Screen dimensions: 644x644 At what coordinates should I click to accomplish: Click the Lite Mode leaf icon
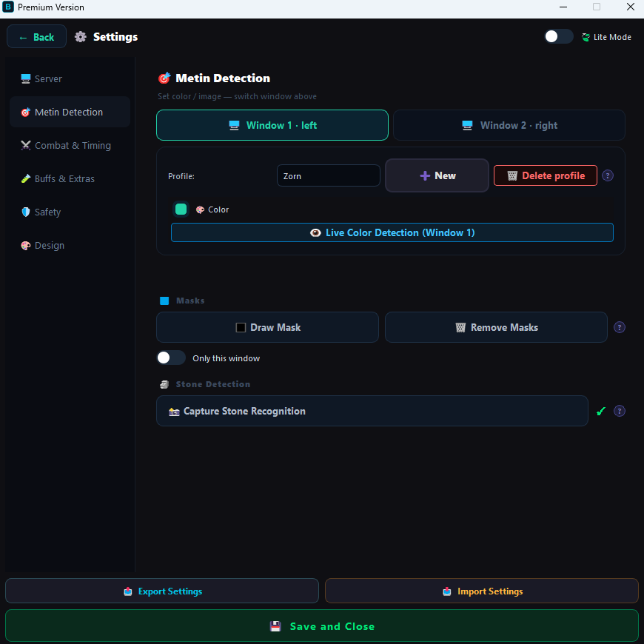[x=586, y=37]
